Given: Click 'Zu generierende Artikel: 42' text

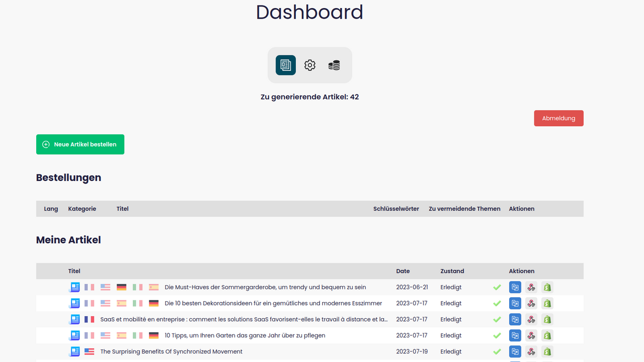Looking at the screenshot, I should point(309,97).
